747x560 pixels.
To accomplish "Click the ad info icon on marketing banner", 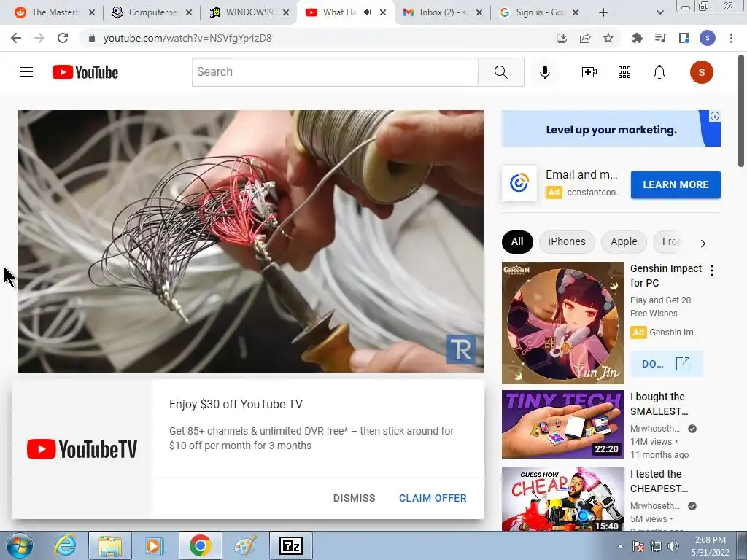I will click(715, 116).
